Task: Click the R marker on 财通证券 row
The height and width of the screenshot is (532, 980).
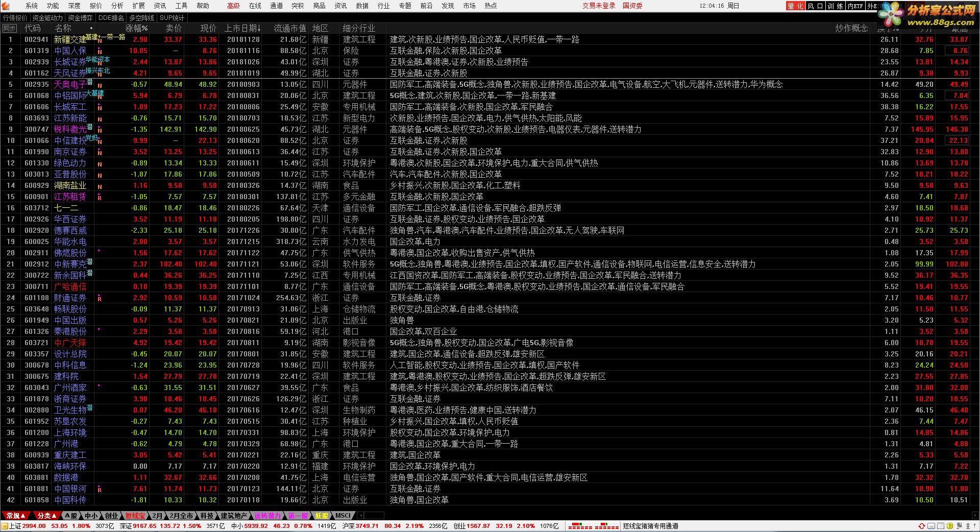Action: click(100, 298)
